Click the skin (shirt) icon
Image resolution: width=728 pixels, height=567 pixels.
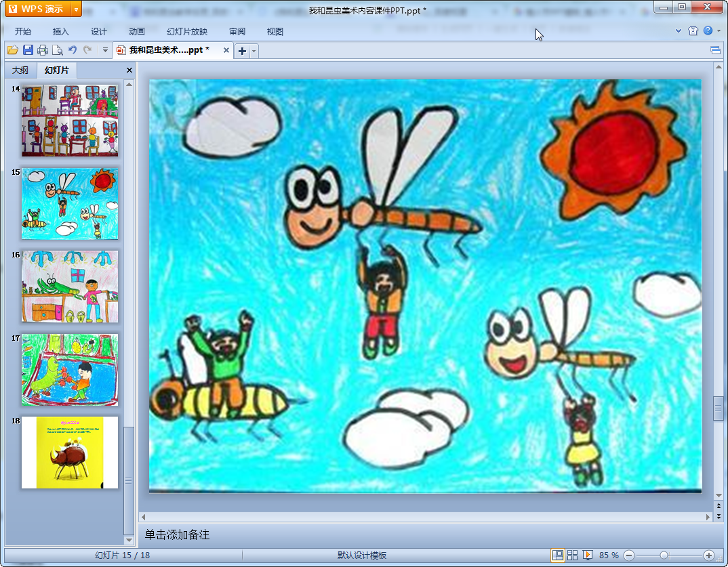tap(693, 31)
